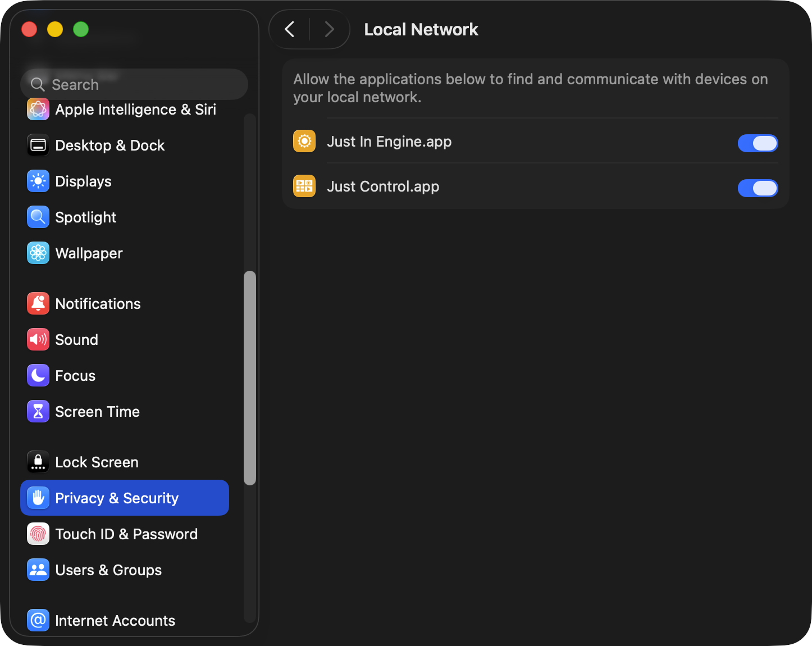Screen dimensions: 812x646
Task: Click the Just Control.app name
Action: pyautogui.click(x=383, y=186)
